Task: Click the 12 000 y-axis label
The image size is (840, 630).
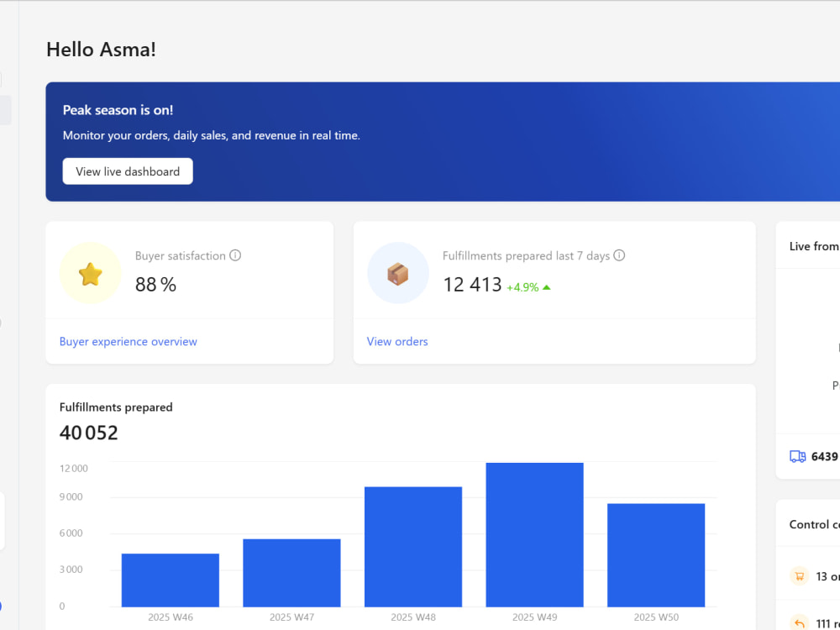Action: coord(73,468)
